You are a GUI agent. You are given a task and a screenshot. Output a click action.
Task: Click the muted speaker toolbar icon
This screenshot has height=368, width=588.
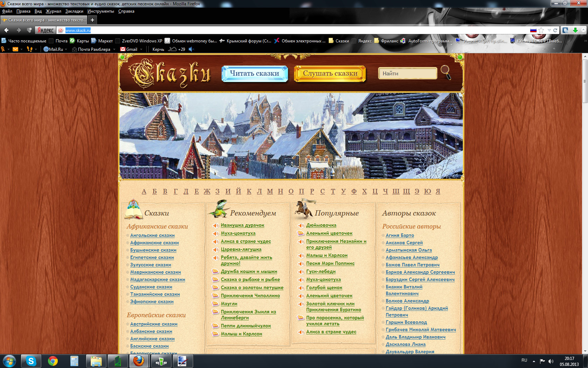coord(191,49)
